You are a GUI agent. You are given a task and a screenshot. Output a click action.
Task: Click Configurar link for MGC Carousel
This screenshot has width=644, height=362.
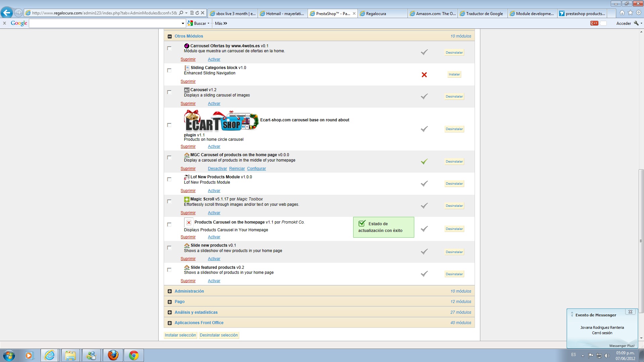click(x=256, y=169)
